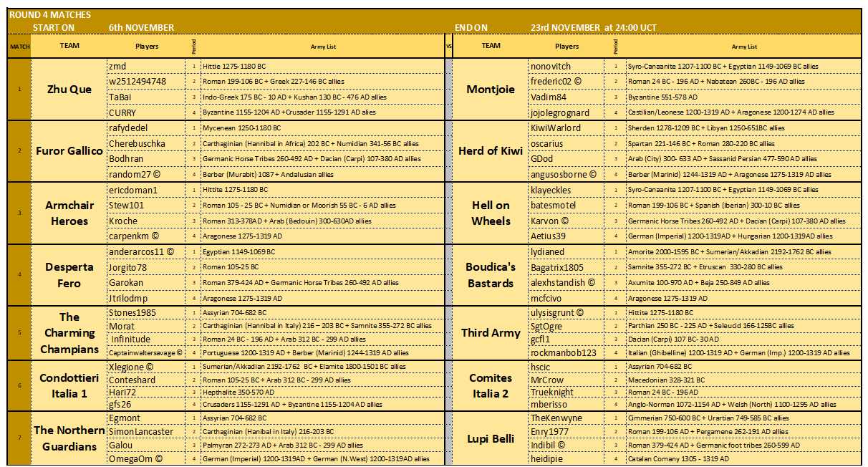Click player 'SimonLancaster'
The height and width of the screenshot is (467, 868).
click(140, 432)
